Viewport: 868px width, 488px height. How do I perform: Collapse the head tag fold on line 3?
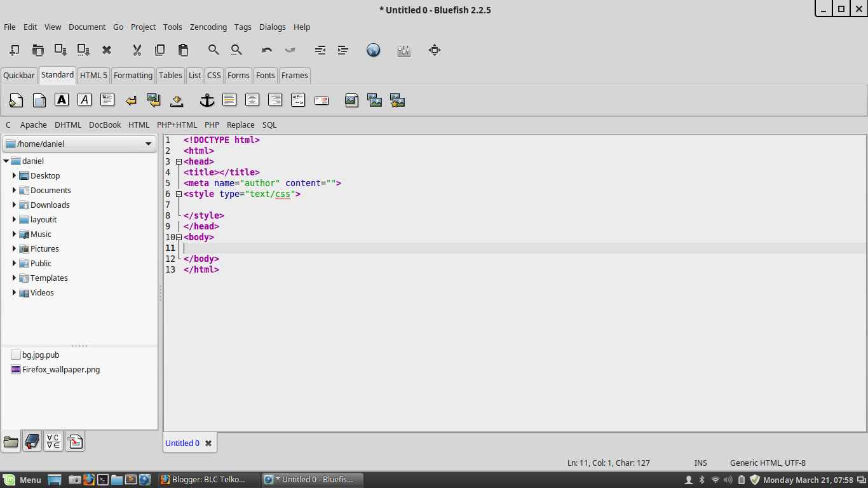(x=179, y=162)
